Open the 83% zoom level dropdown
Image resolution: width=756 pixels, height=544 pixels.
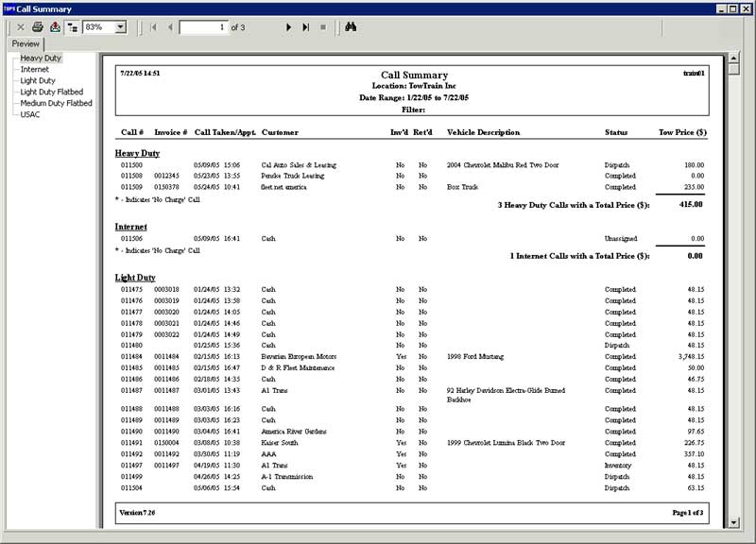tap(121, 27)
